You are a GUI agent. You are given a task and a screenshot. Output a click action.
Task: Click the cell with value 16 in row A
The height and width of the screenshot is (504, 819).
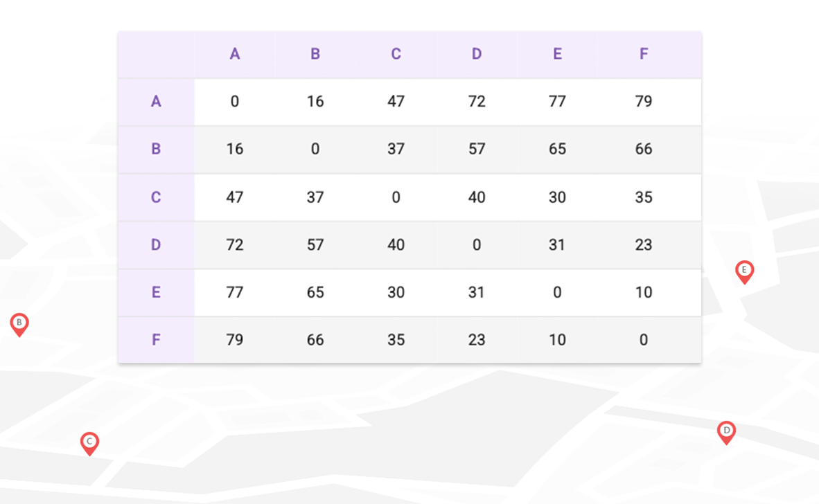[x=315, y=102]
